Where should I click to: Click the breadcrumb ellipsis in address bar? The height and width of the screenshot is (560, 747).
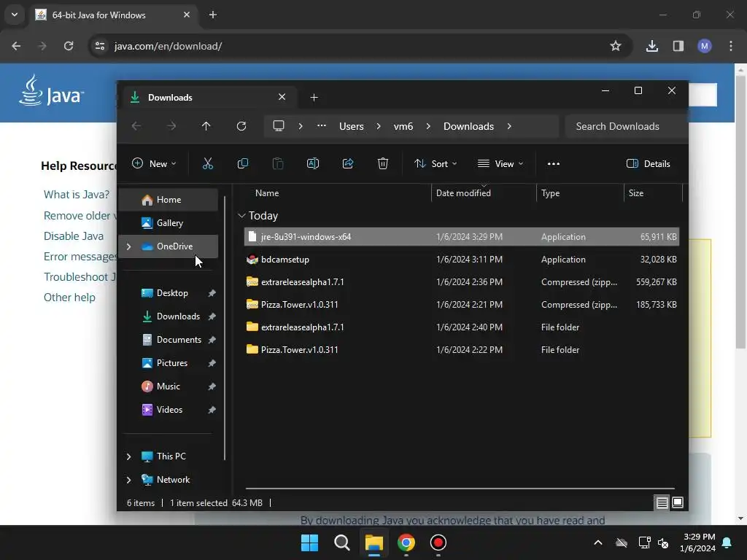coord(322,126)
